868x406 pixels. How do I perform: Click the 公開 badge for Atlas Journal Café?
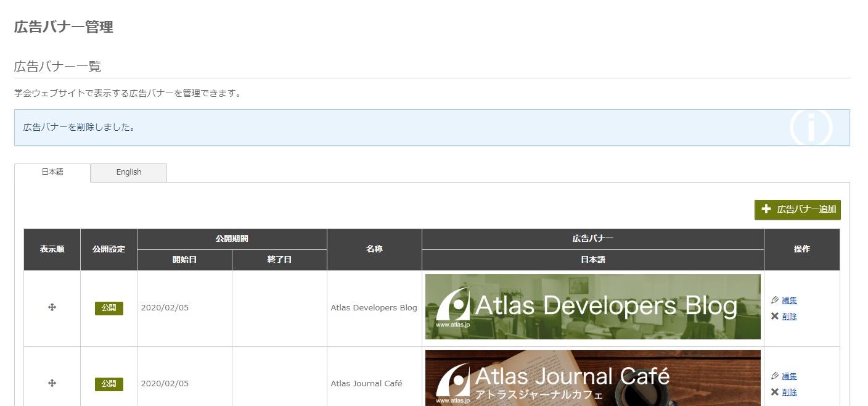[x=109, y=384]
